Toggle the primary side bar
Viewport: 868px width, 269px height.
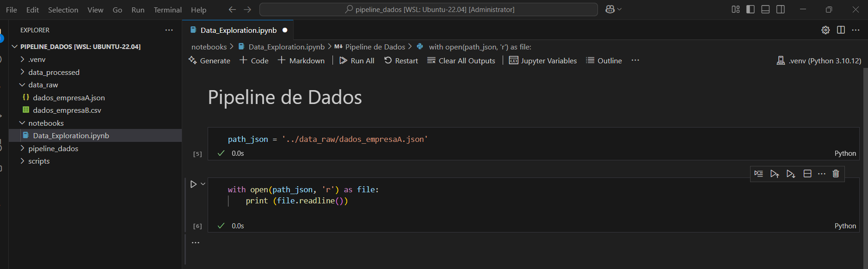pos(751,9)
